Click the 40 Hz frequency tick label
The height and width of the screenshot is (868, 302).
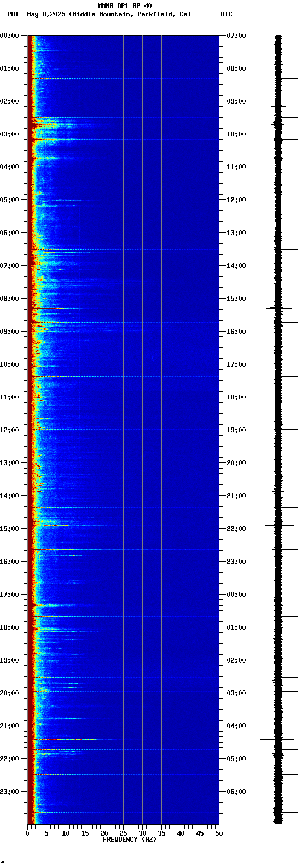(181, 833)
